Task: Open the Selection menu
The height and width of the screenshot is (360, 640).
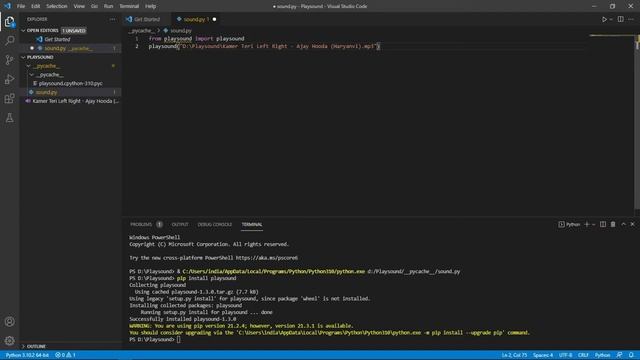Action: (57, 6)
